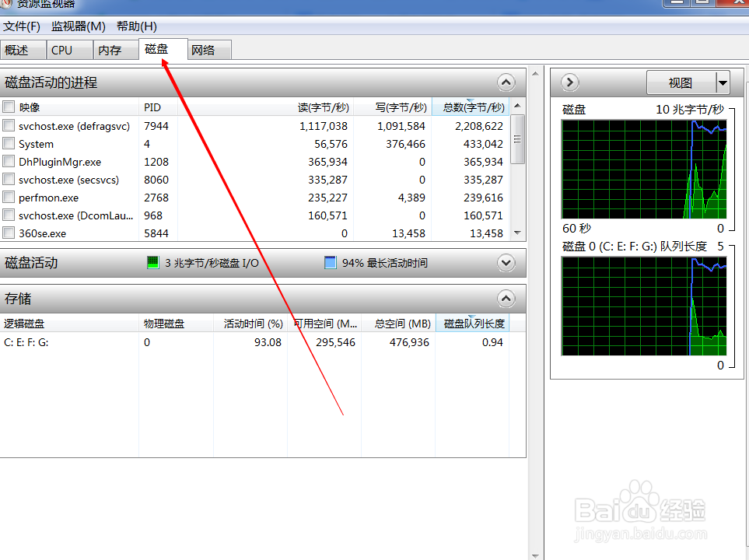This screenshot has width=749, height=560.
Task: Click main pane scrollbar up arrow
Action: pyautogui.click(x=535, y=74)
